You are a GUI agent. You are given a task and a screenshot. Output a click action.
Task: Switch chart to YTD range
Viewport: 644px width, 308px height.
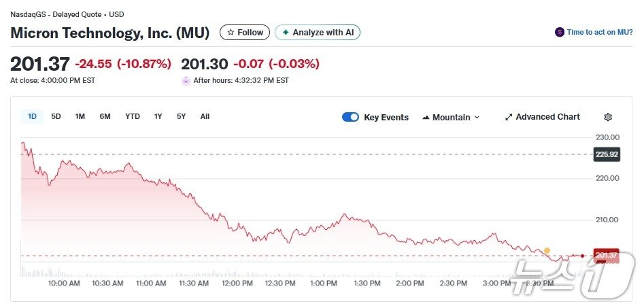[133, 116]
